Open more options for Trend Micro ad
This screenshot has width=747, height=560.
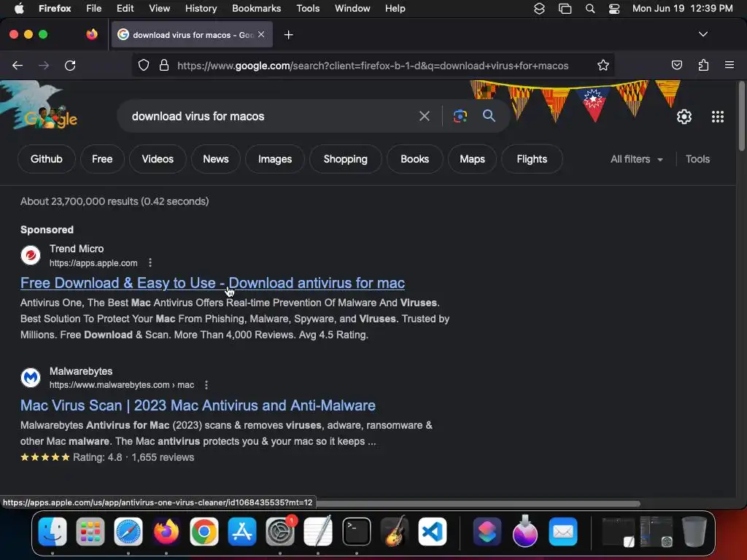(x=150, y=262)
